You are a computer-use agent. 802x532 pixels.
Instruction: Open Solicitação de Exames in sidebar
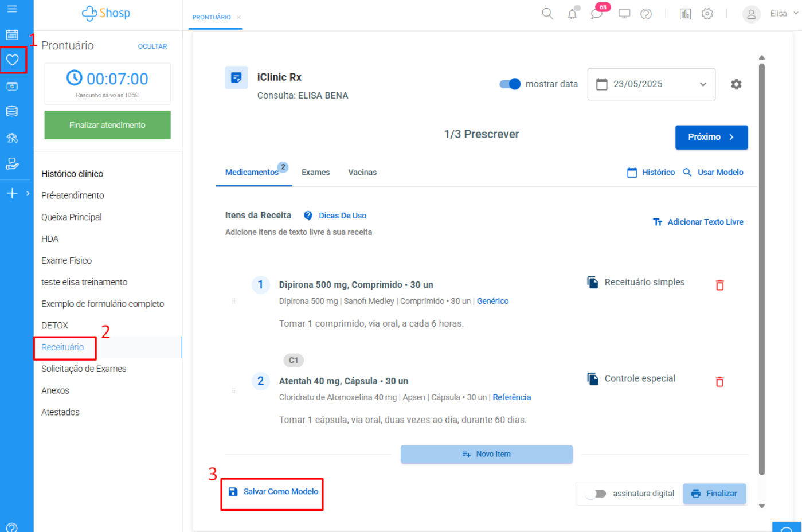(84, 369)
